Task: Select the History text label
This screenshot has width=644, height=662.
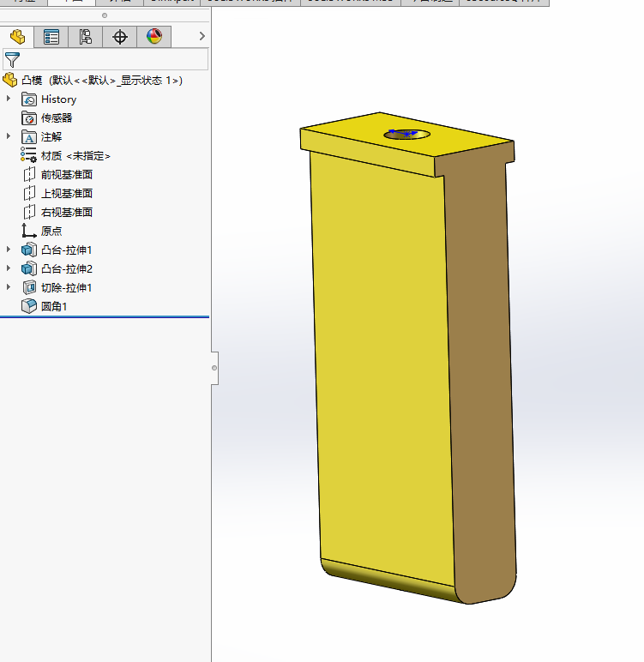Action: click(58, 99)
